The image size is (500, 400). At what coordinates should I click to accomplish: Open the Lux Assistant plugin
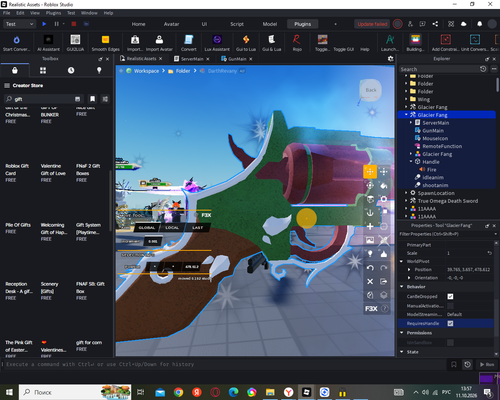(217, 43)
